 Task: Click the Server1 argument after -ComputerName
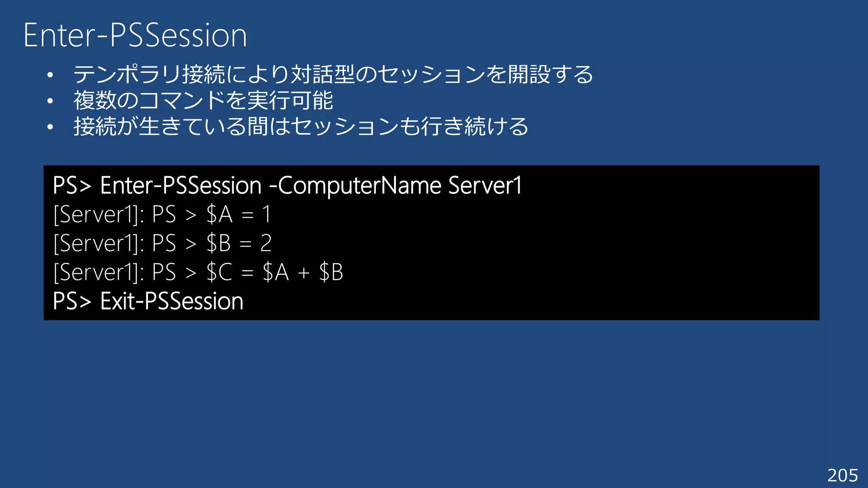click(485, 186)
